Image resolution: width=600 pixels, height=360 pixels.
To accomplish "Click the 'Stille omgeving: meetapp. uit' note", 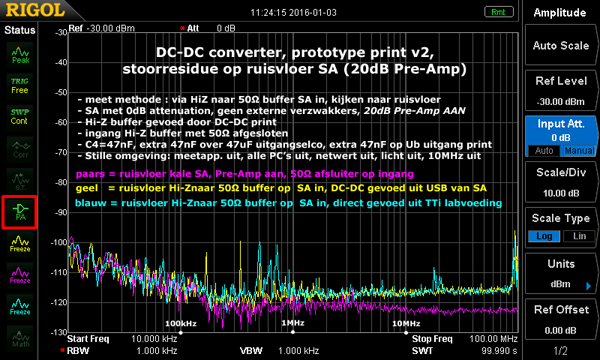I will coord(279,156).
